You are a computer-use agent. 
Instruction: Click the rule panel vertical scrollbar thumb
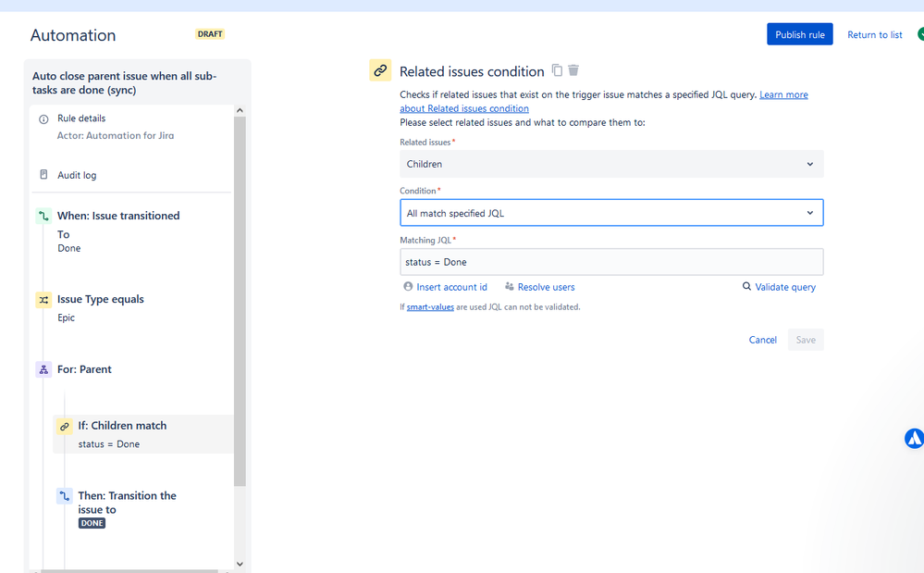(240, 301)
